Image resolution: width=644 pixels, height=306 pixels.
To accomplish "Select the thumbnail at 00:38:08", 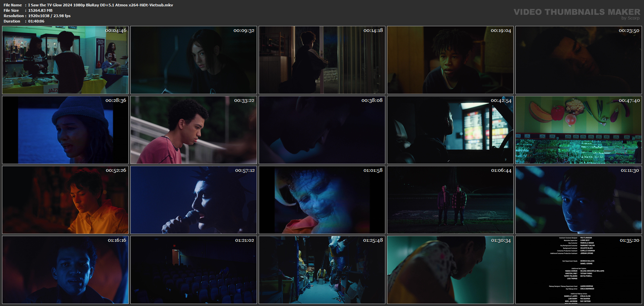I will coord(322,130).
